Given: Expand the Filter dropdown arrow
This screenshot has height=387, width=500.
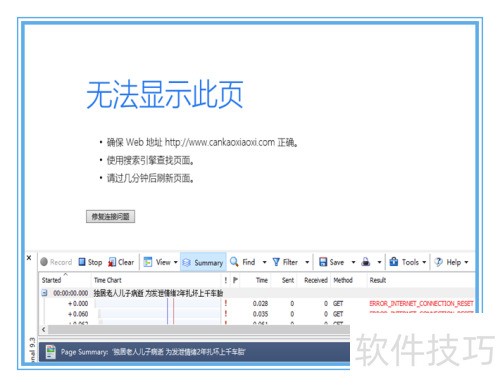Looking at the screenshot, I should (307, 262).
